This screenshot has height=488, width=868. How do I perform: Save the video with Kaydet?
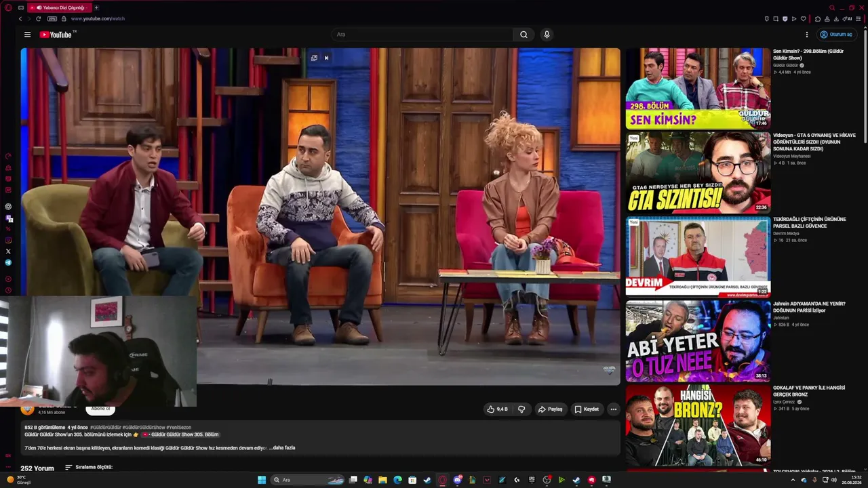coord(587,409)
